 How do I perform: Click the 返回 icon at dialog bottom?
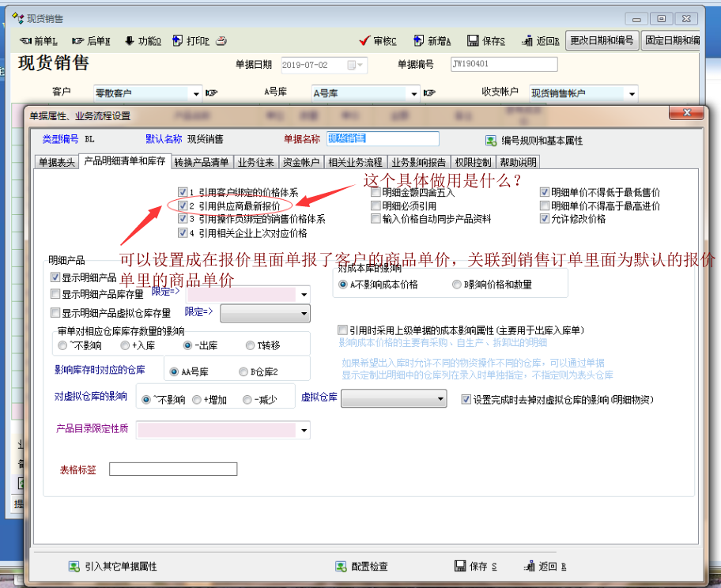(528, 567)
